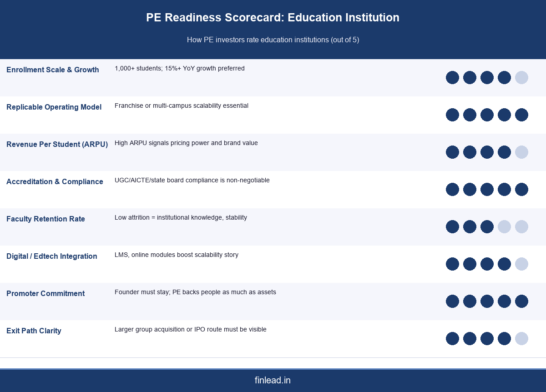
Task: Click the PE Readiness Scorecard title
Action: (x=273, y=18)
